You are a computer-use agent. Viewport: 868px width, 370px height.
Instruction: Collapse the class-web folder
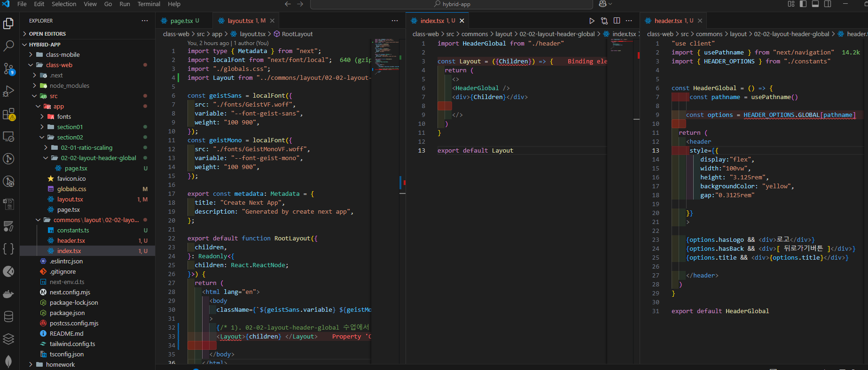point(87,65)
